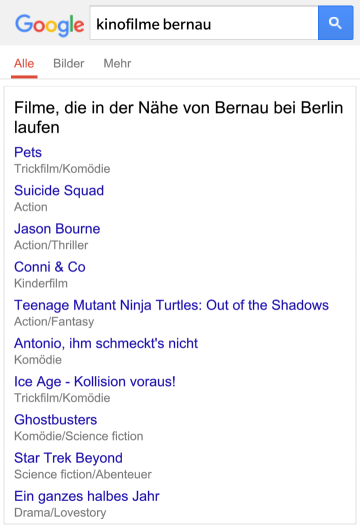Switch to the Bilder tab
The height and width of the screenshot is (526, 360).
click(69, 63)
